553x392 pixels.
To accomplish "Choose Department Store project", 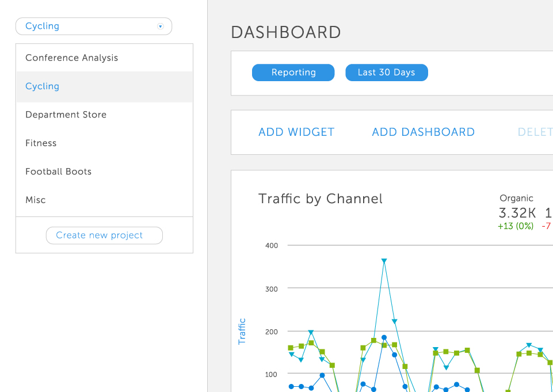I will (104, 115).
